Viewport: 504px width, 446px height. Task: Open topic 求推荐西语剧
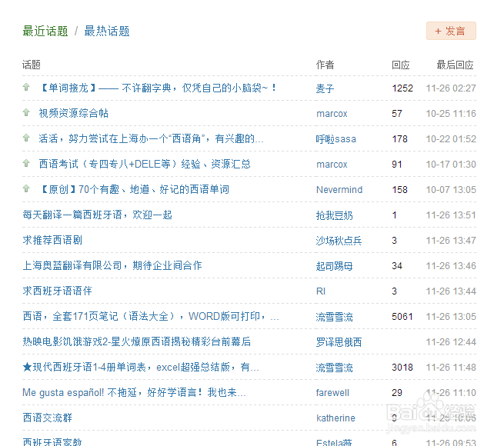pos(52,240)
